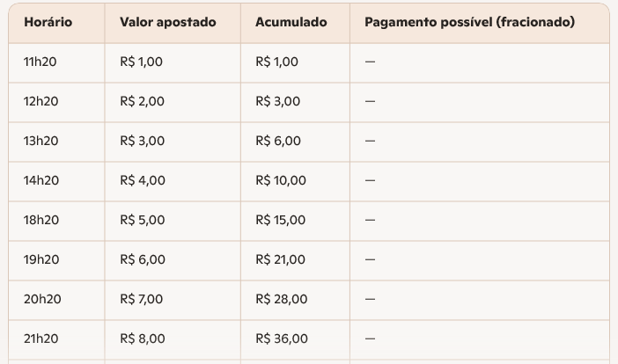The image size is (618, 364).
Task: Select the 11h20 time cell
Action: [x=40, y=62]
